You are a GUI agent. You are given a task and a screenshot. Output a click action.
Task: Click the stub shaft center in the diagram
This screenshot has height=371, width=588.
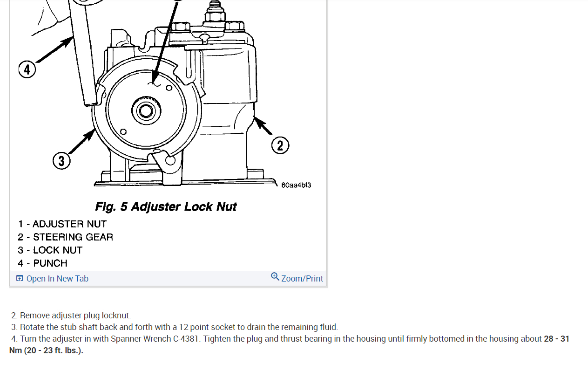(x=146, y=111)
